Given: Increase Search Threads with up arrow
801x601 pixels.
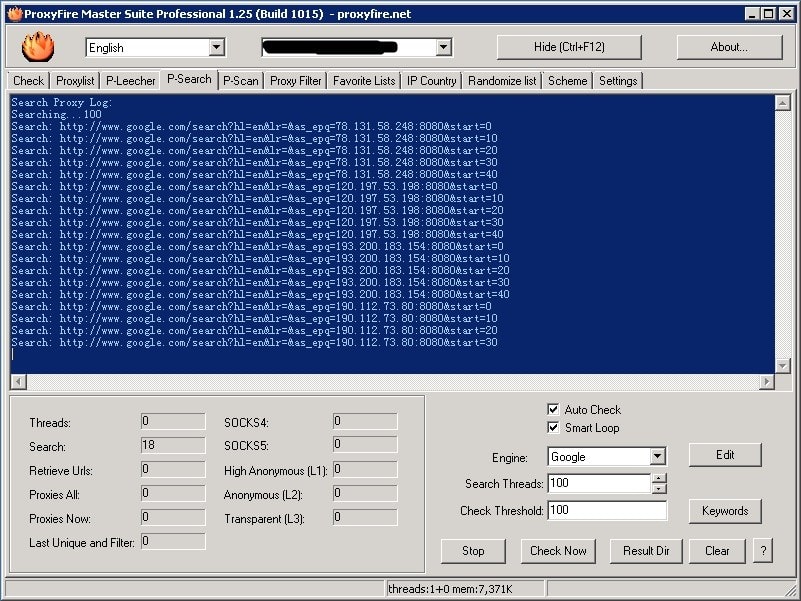Looking at the screenshot, I should (x=659, y=478).
